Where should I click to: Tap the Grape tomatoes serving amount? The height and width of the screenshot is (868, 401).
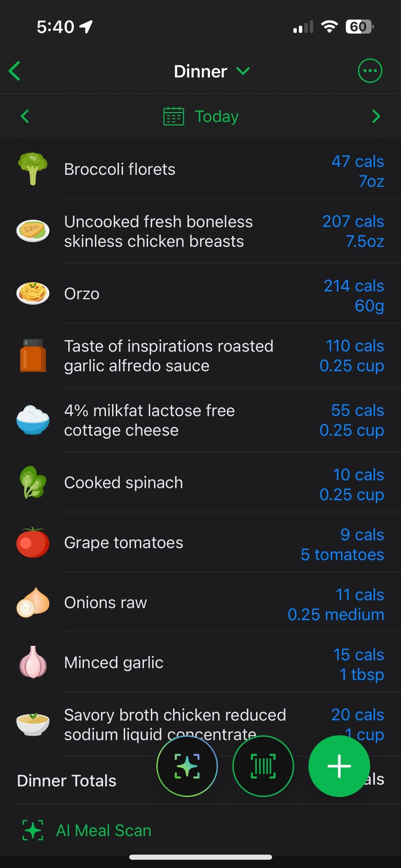pyautogui.click(x=342, y=555)
